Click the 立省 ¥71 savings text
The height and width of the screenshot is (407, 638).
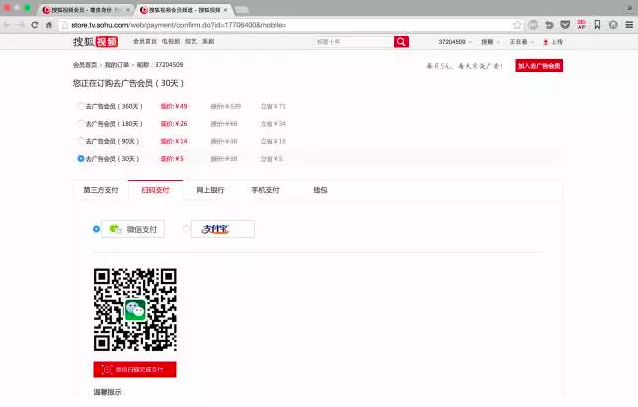click(x=273, y=106)
